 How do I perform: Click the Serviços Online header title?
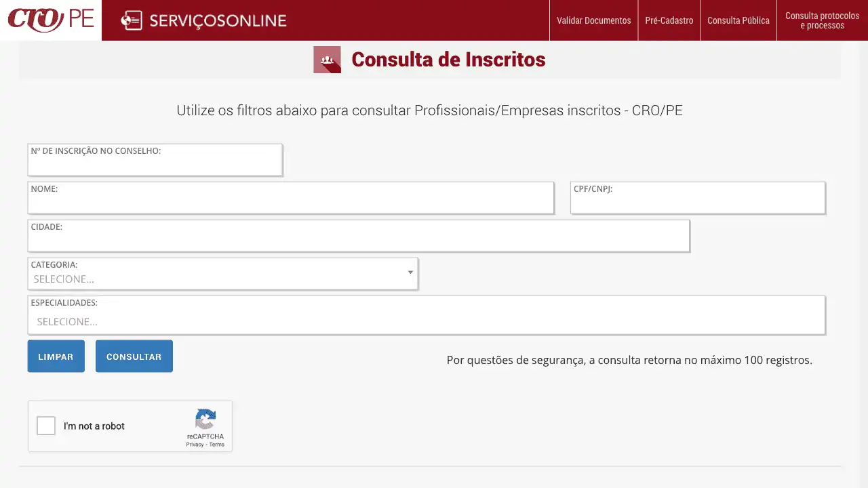click(x=218, y=21)
